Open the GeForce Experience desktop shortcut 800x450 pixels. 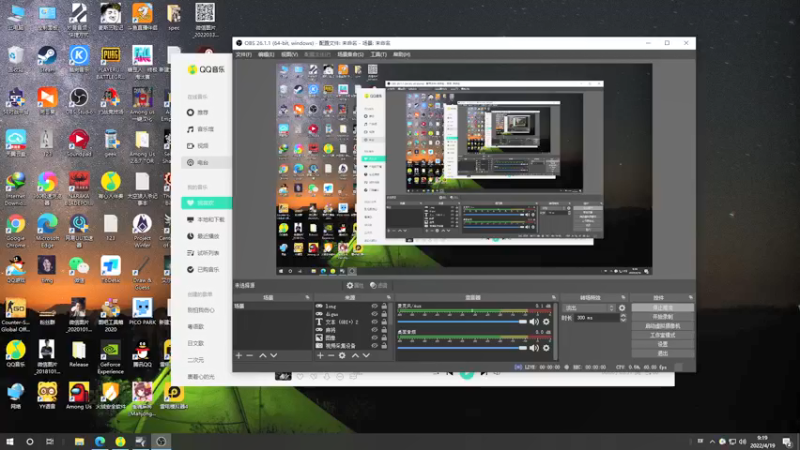point(110,357)
